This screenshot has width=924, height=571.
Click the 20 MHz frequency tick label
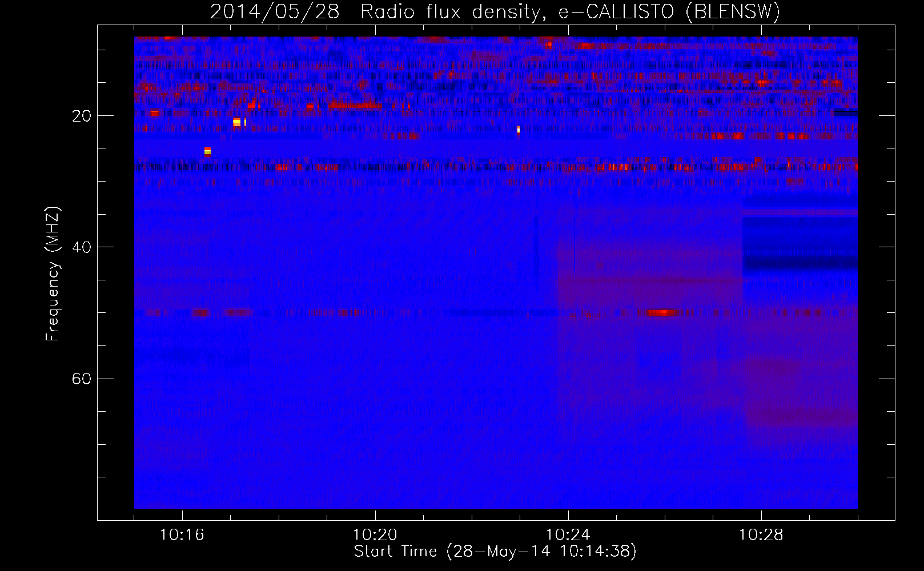point(82,116)
